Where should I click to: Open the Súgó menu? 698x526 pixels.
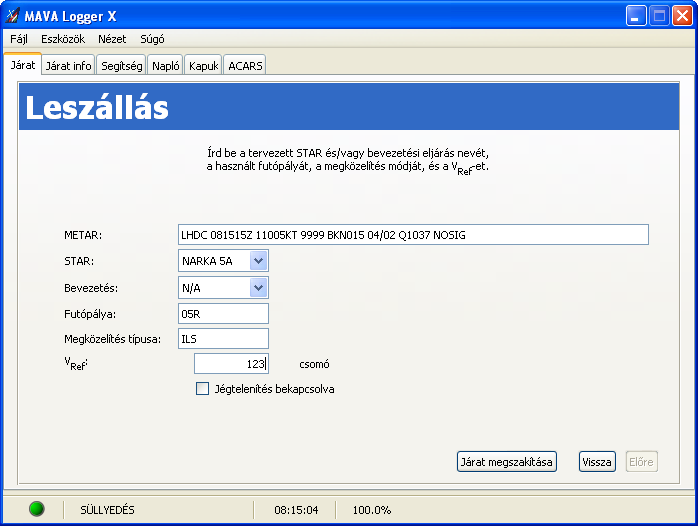pos(152,39)
